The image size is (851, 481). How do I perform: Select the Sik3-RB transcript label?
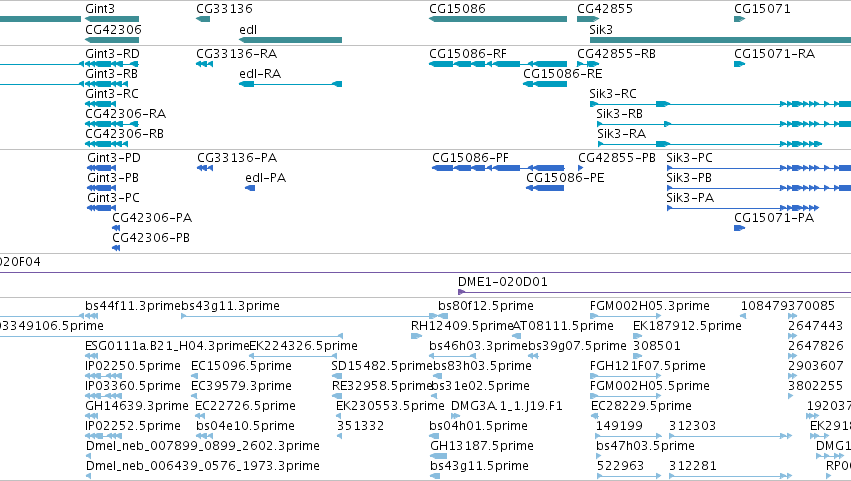click(619, 114)
